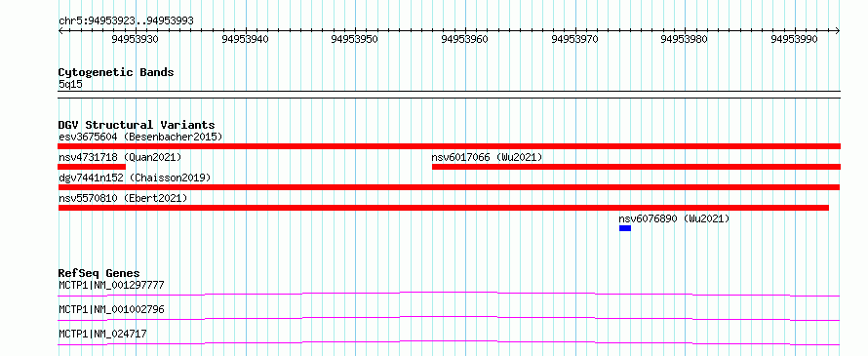Click ruler position 94953970
The image size is (868, 356).
(x=575, y=39)
